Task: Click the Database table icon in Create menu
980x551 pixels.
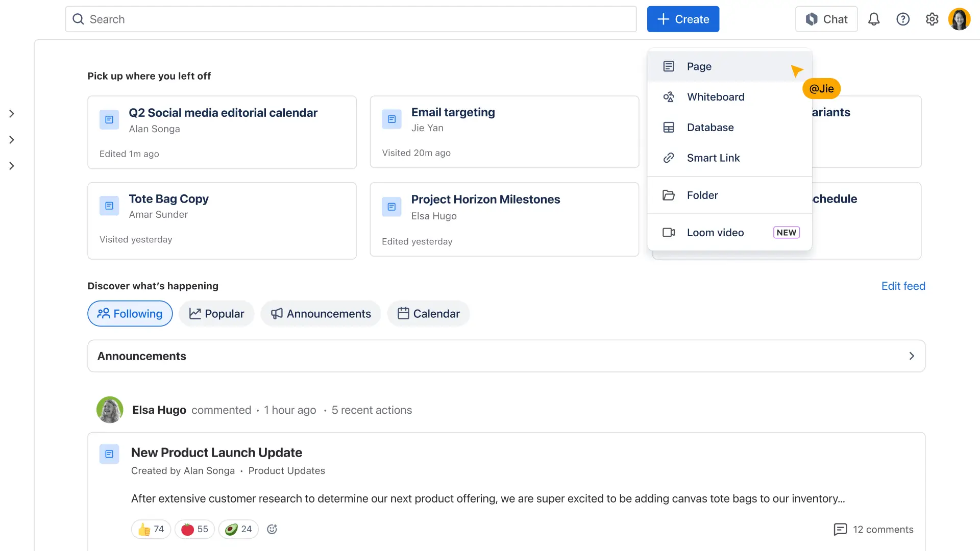Action: tap(669, 128)
